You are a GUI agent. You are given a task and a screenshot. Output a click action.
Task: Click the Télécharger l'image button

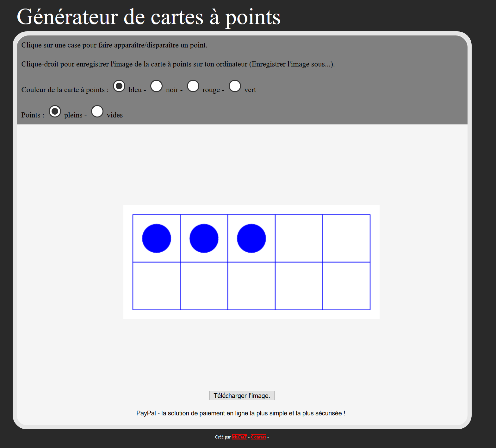tap(242, 395)
